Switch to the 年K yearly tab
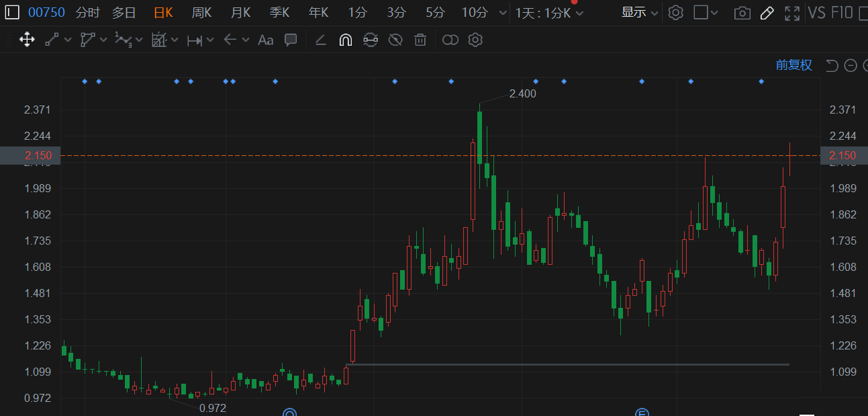Screen dimensions: 868x416 click(x=319, y=12)
